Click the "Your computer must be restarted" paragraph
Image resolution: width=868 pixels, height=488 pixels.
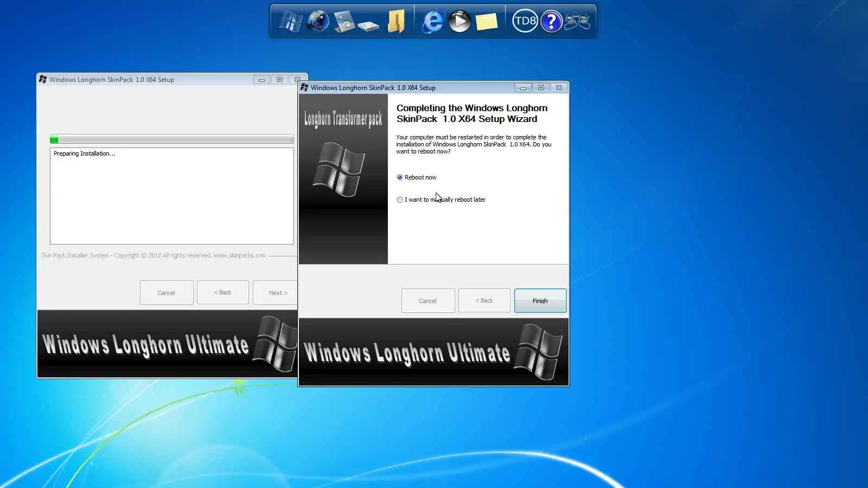click(474, 144)
